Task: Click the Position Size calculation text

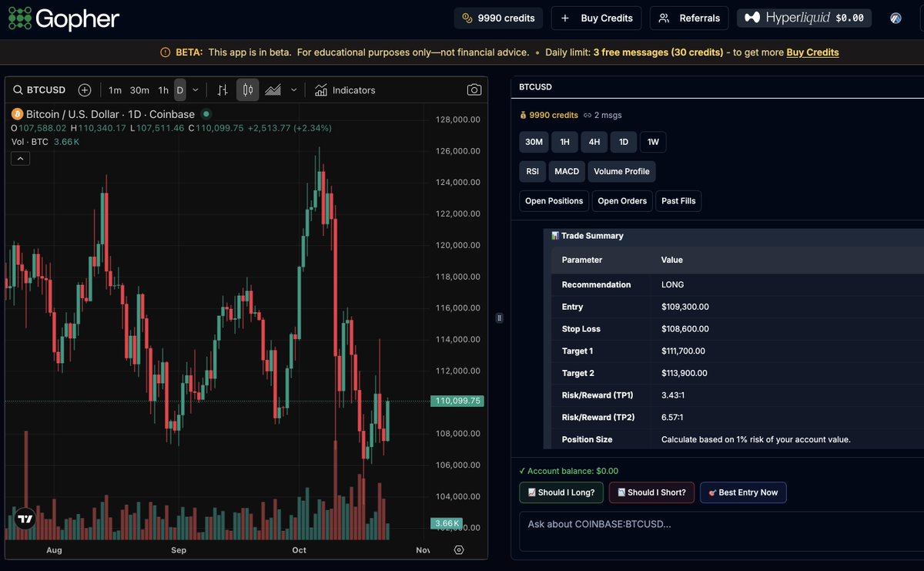Action: click(x=756, y=439)
